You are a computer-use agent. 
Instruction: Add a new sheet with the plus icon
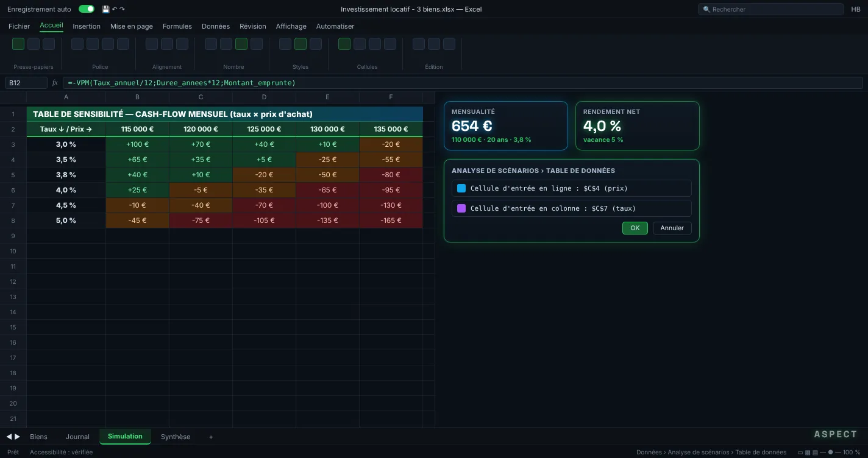click(x=211, y=437)
